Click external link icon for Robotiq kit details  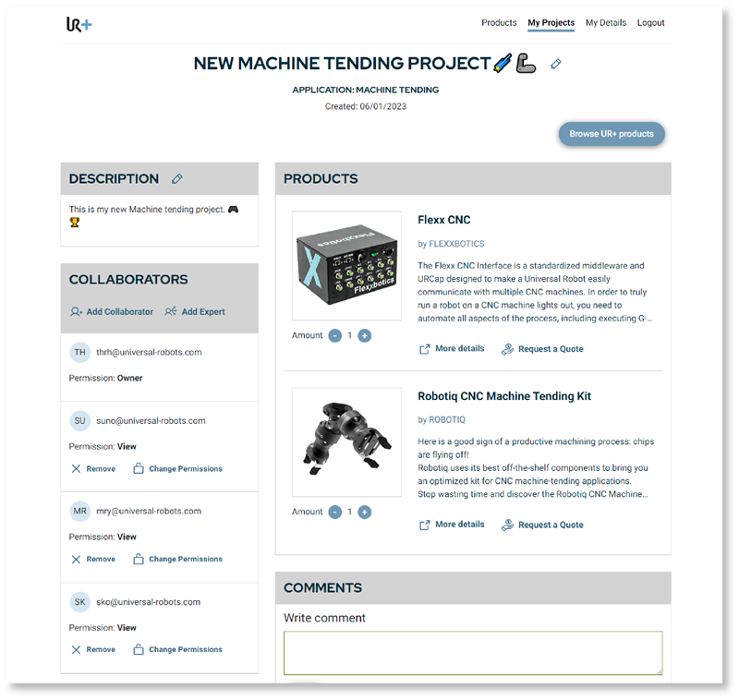click(424, 525)
